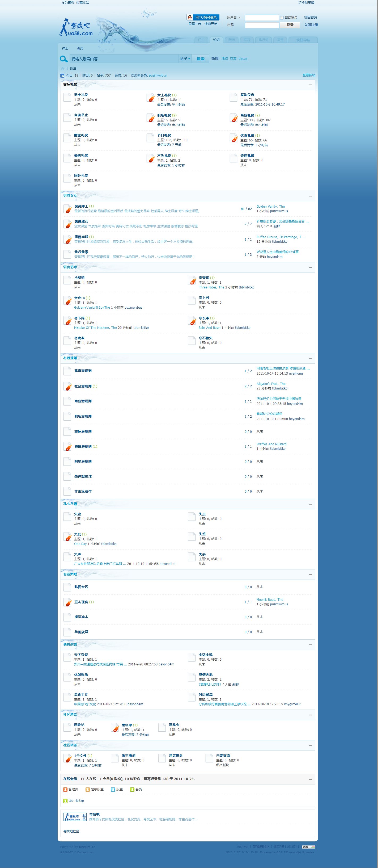The width and height of the screenshot is (378, 868).
Task: Click the 社会潜规则 board icon
Action: tap(68, 386)
